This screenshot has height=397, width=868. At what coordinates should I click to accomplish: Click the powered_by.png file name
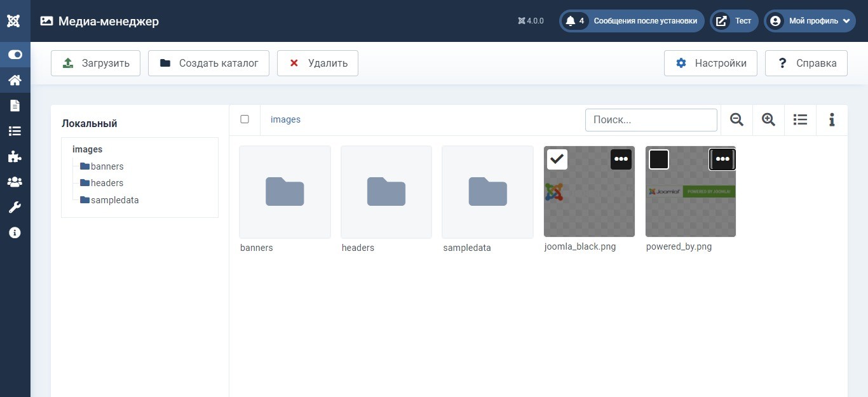click(x=679, y=246)
